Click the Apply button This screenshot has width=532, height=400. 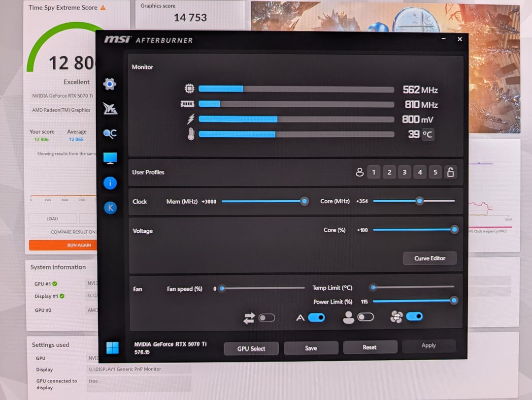(429, 345)
